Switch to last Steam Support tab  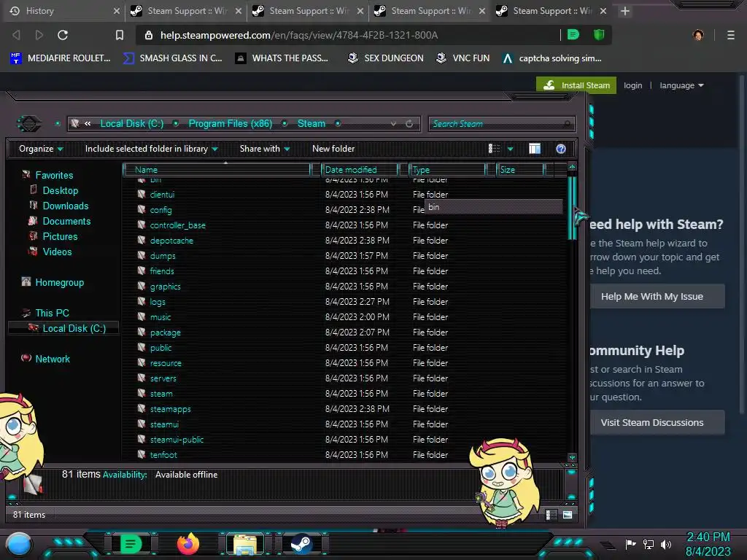coord(551,11)
